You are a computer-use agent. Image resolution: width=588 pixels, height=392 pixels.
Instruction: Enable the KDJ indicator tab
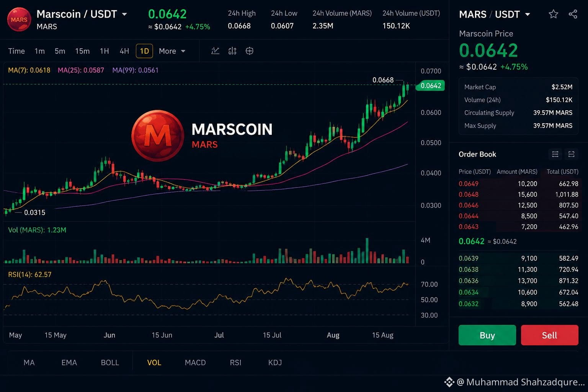(275, 363)
